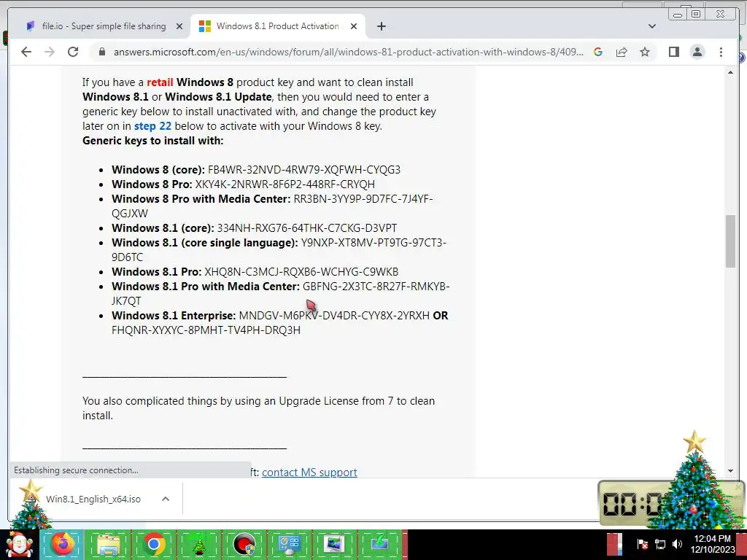Open the clock showing 12:04 PM
Screen dimensions: 747x560
713,544
